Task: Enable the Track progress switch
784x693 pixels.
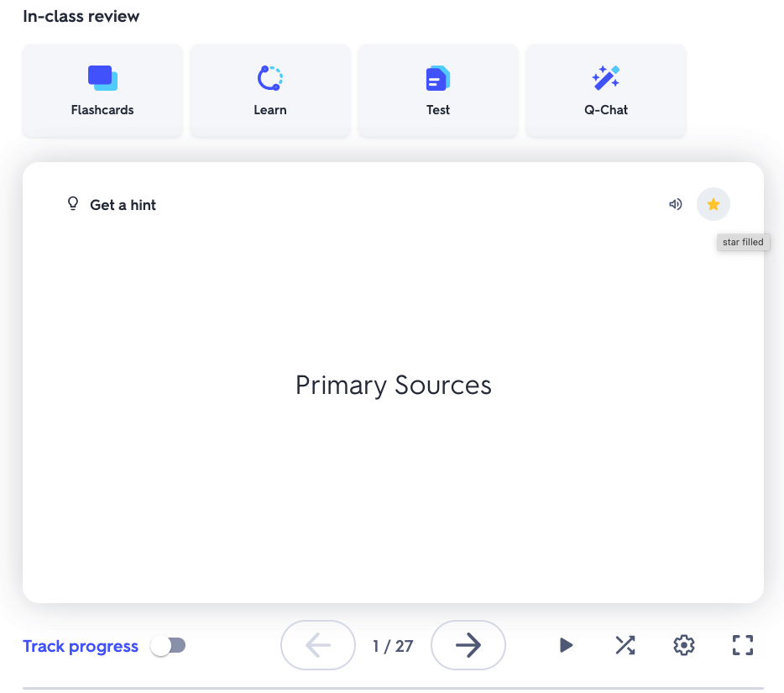Action: coord(168,646)
